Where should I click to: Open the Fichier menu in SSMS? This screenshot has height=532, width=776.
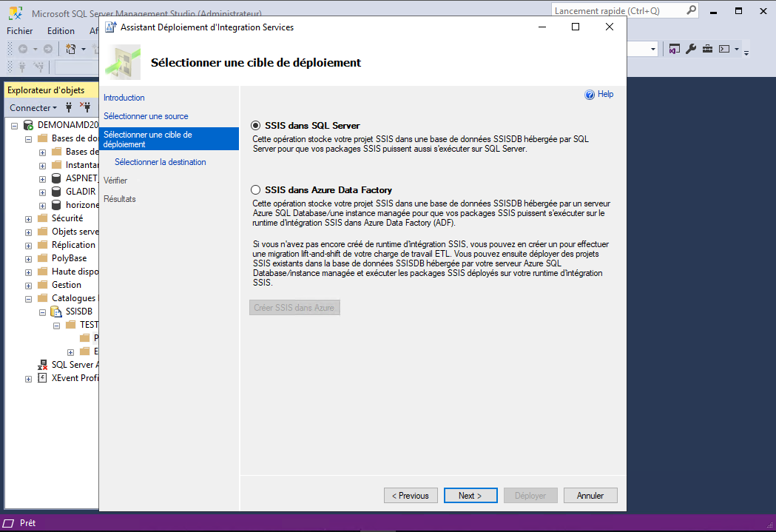click(x=19, y=30)
